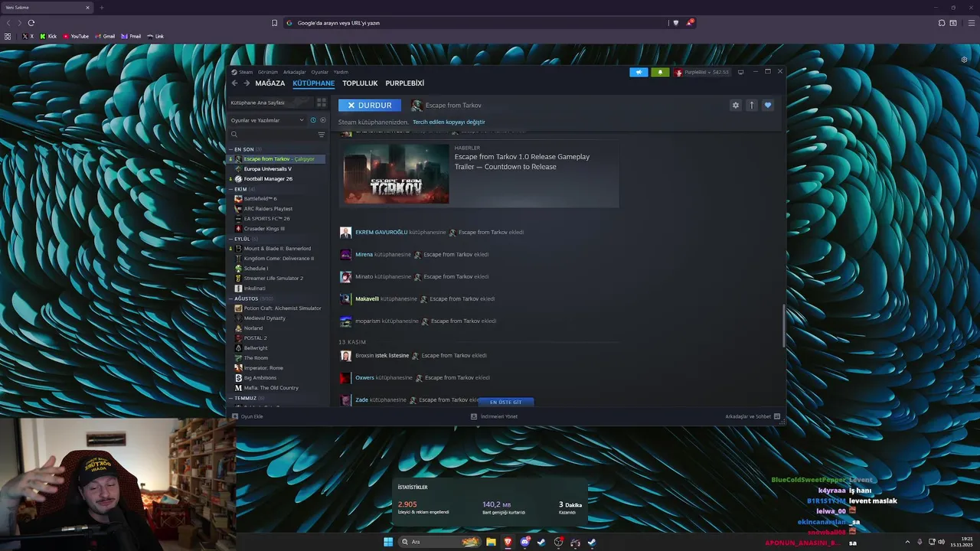Click Steam forward navigation arrow
The width and height of the screenshot is (980, 551).
(247, 83)
